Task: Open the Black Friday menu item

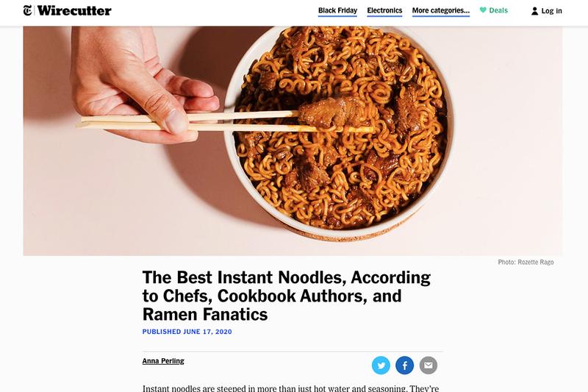Action: 337,10
